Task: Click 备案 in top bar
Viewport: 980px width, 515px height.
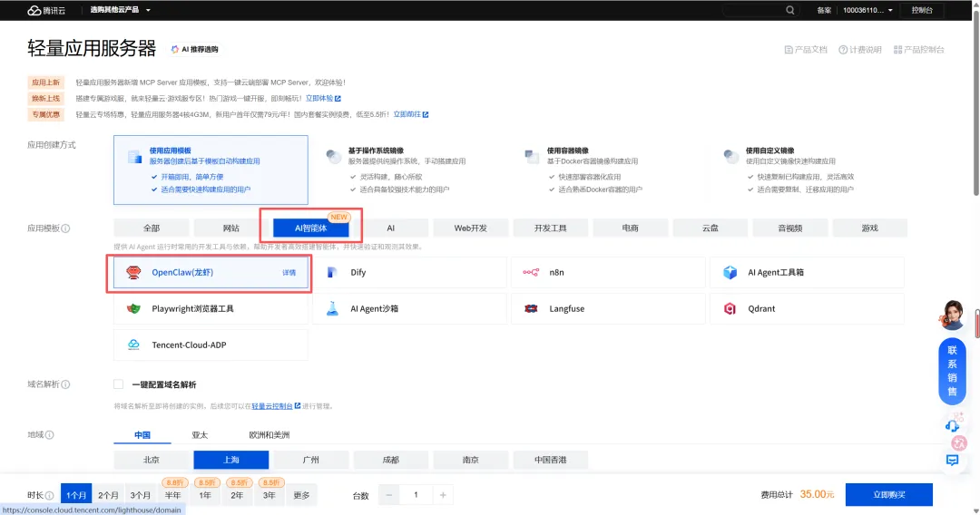Action: tap(824, 10)
